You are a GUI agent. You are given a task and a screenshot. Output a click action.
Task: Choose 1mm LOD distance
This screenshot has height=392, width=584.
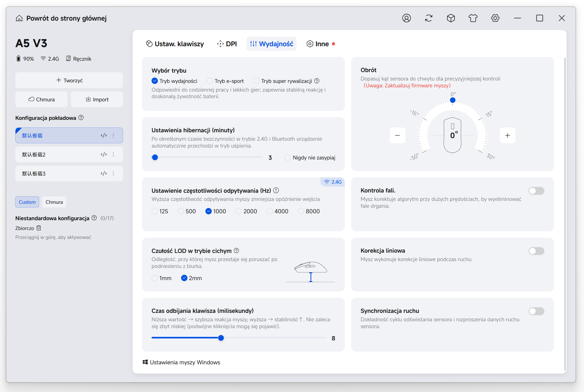point(162,278)
